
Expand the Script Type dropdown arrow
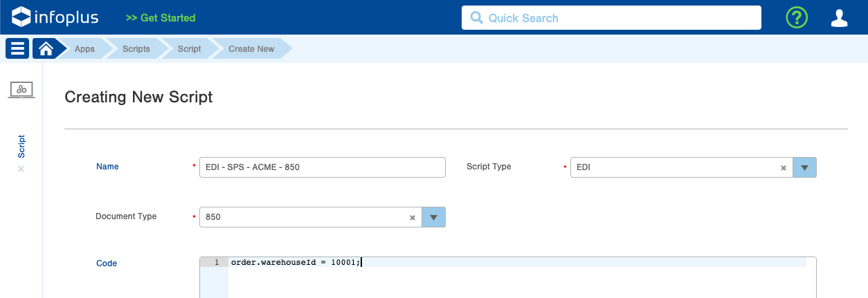[x=804, y=167]
